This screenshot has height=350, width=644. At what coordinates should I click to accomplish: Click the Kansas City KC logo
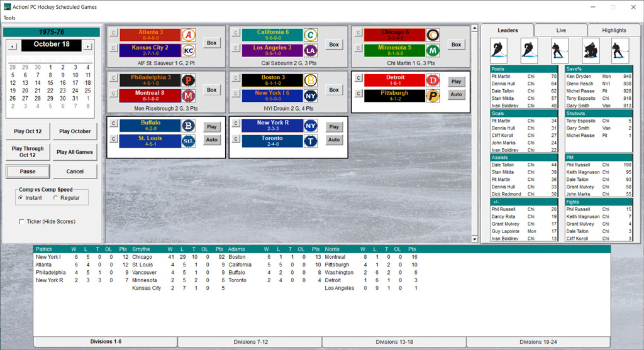[188, 50]
